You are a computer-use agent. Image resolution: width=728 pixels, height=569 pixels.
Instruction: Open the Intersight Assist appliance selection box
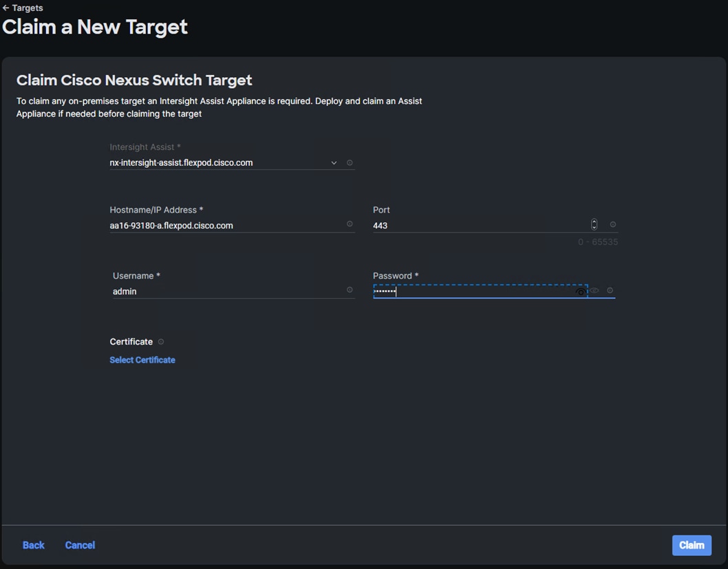[219, 163]
